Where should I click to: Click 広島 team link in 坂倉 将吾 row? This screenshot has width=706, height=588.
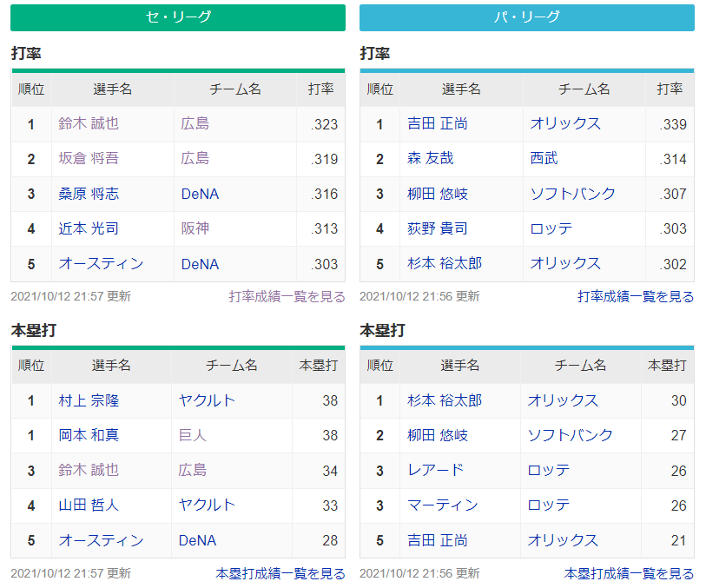pyautogui.click(x=195, y=158)
